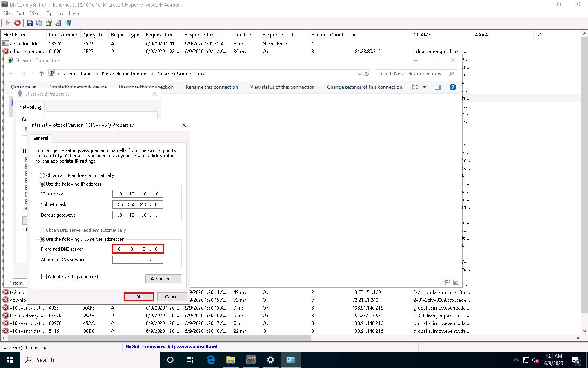Click Change settings of this connection

[x=365, y=87]
